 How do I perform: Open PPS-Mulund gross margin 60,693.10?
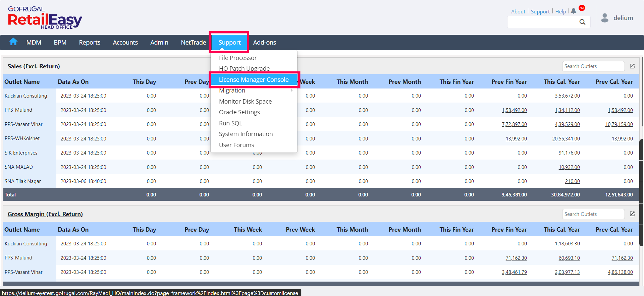569,258
